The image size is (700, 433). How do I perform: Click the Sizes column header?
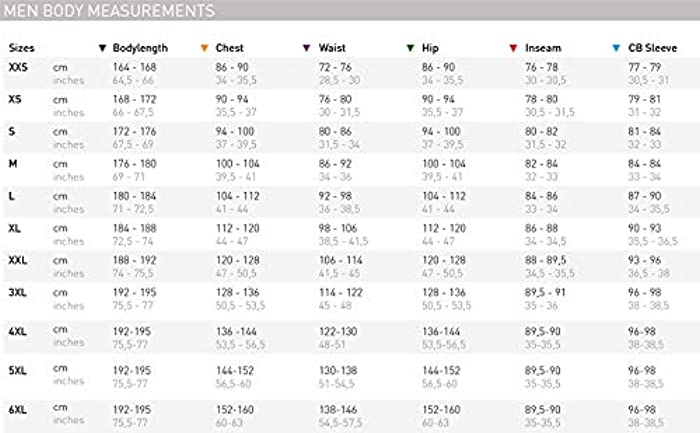pyautogui.click(x=21, y=48)
